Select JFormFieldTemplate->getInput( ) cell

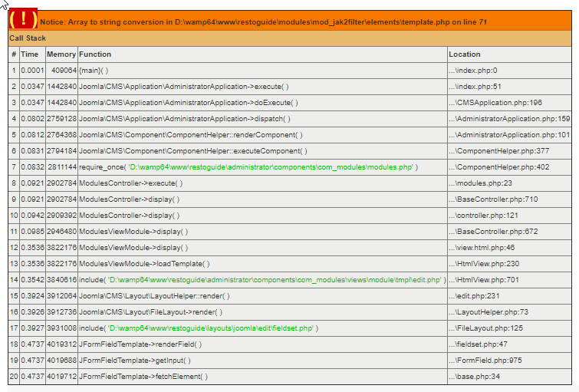coord(262,361)
